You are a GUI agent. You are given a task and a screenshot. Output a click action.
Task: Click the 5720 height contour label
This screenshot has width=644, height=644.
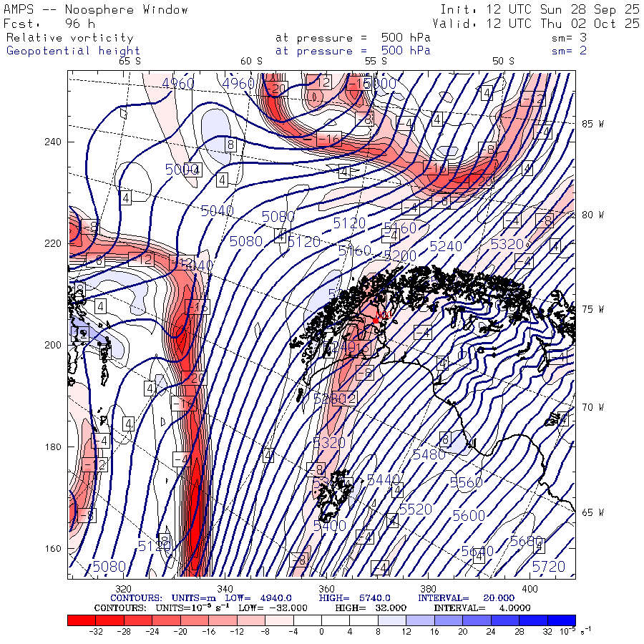[x=549, y=567]
